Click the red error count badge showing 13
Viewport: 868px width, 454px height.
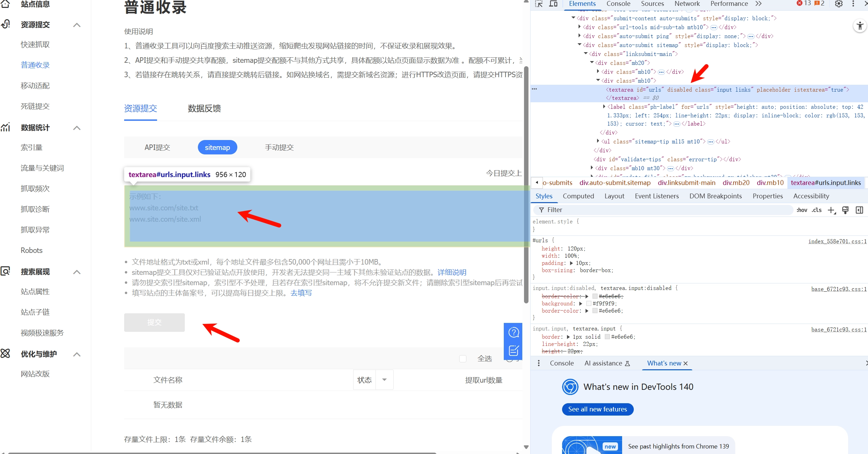coord(804,3)
